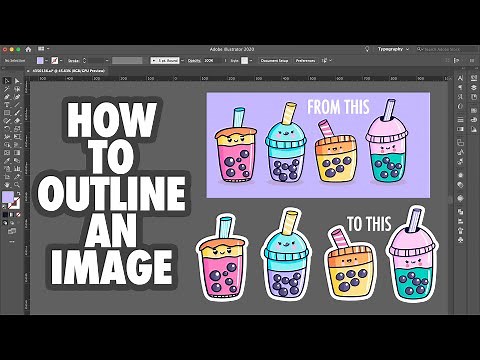480x360 pixels.
Task: Select the Hand tool
Action: coord(7,185)
